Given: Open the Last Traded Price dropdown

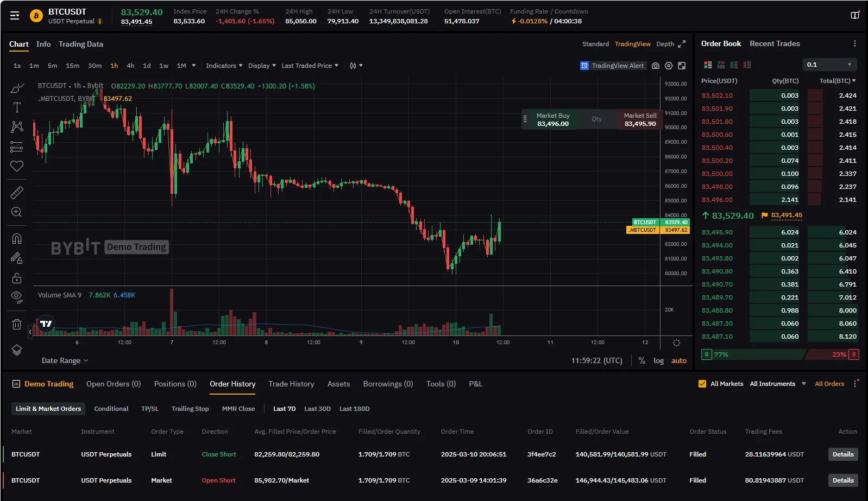Looking at the screenshot, I should (310, 66).
